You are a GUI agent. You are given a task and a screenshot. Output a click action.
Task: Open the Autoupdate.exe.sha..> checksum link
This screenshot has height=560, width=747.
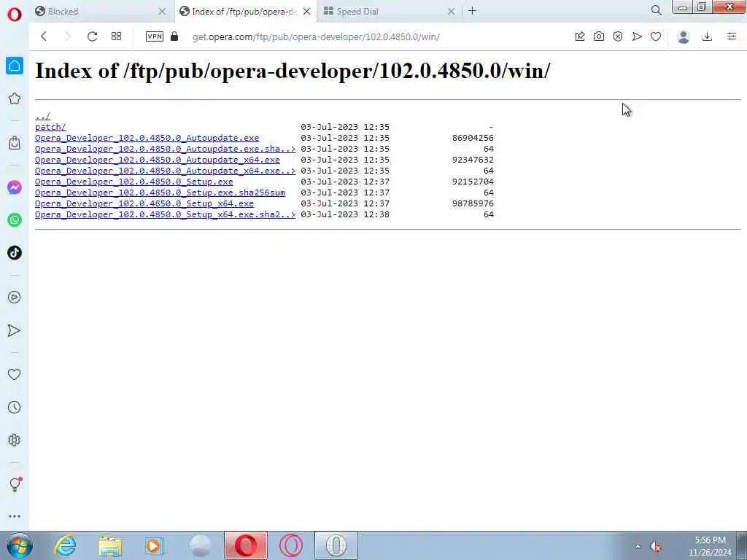pos(166,149)
